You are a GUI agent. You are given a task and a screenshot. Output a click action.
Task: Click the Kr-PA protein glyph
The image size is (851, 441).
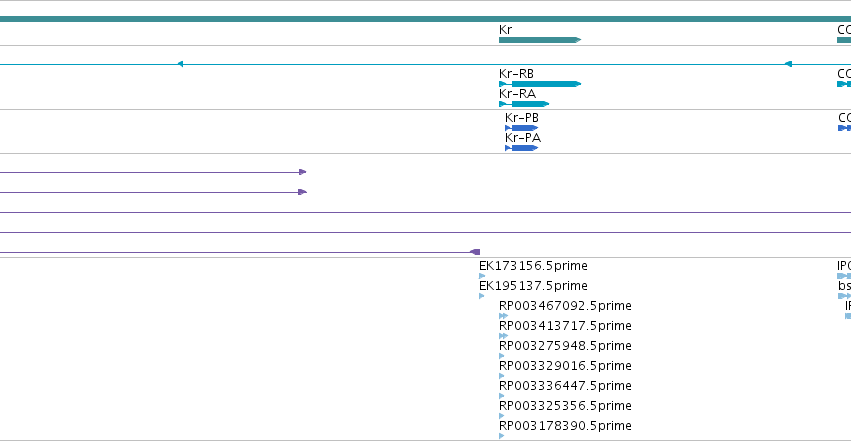[522, 148]
